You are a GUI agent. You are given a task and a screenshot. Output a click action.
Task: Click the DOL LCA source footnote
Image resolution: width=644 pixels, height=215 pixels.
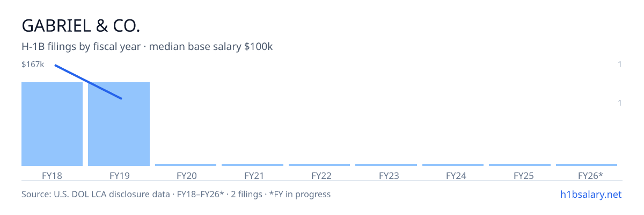coord(176,194)
